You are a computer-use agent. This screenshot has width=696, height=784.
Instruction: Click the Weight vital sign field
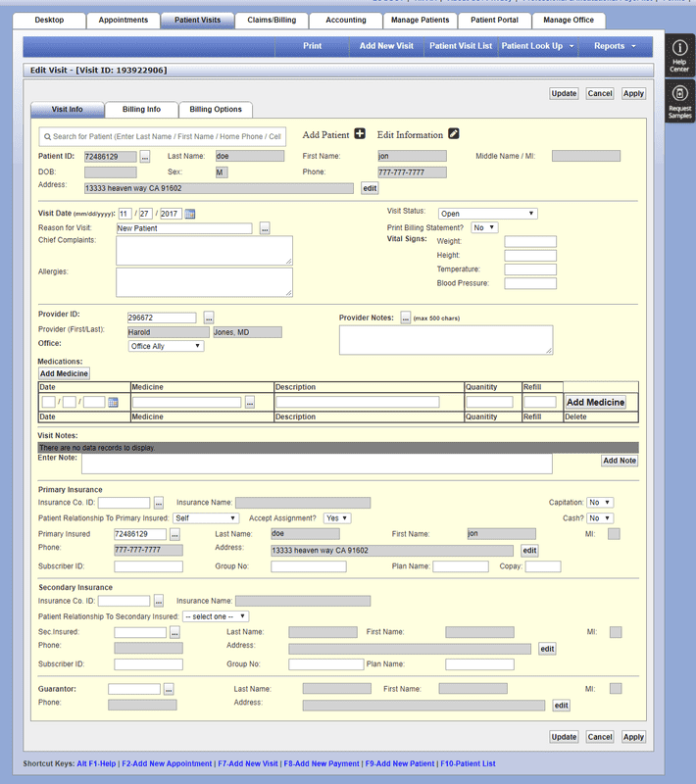(x=530, y=241)
